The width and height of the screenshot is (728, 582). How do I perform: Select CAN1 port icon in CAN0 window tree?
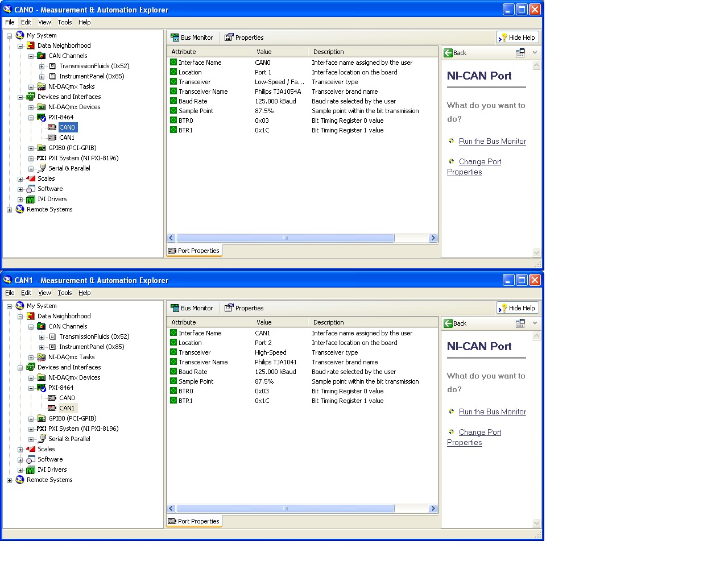pos(52,138)
